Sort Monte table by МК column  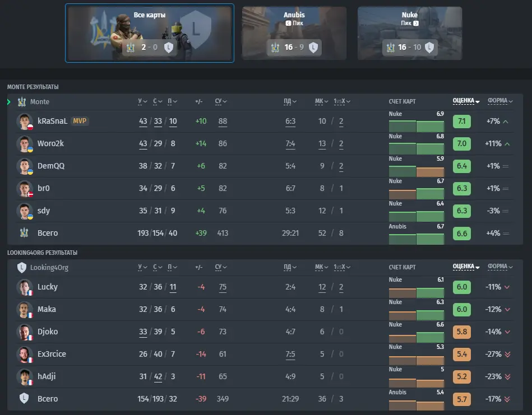322,101
